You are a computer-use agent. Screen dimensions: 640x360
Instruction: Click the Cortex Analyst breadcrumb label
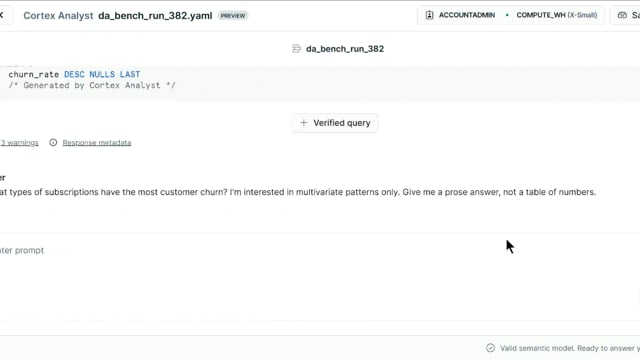(x=58, y=16)
